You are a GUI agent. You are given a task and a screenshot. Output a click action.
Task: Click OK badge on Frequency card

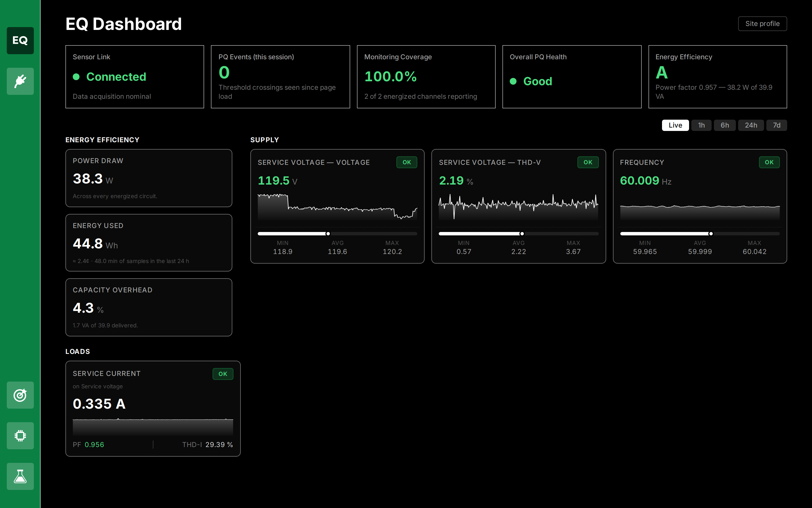[769, 162]
